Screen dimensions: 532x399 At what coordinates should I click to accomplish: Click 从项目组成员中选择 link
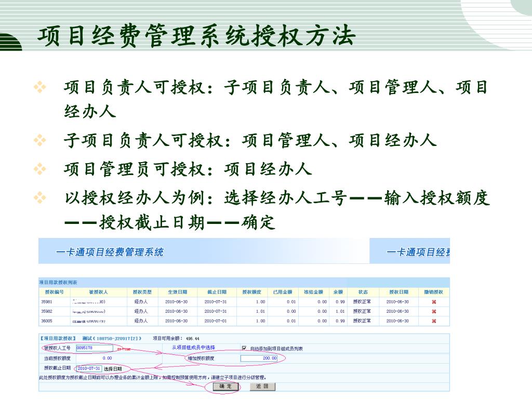pyautogui.click(x=193, y=348)
